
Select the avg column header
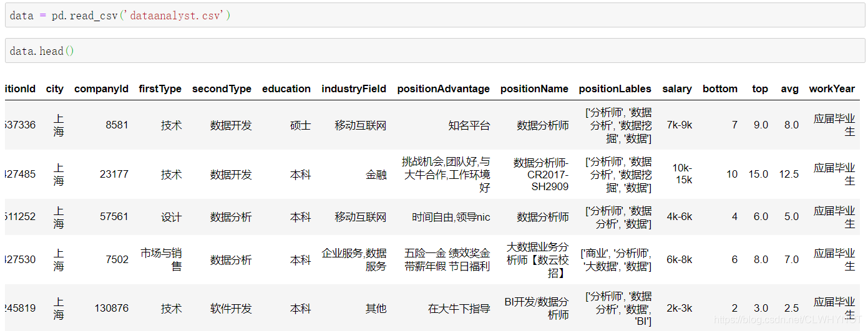(789, 89)
